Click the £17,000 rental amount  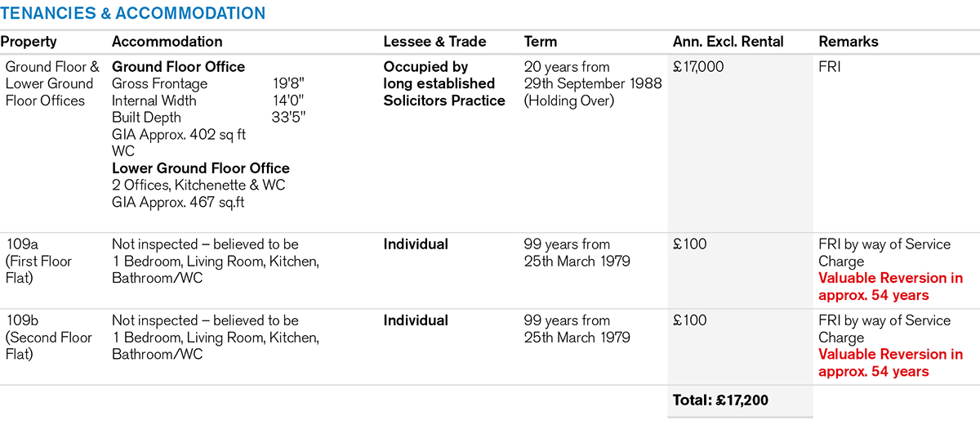[698, 67]
